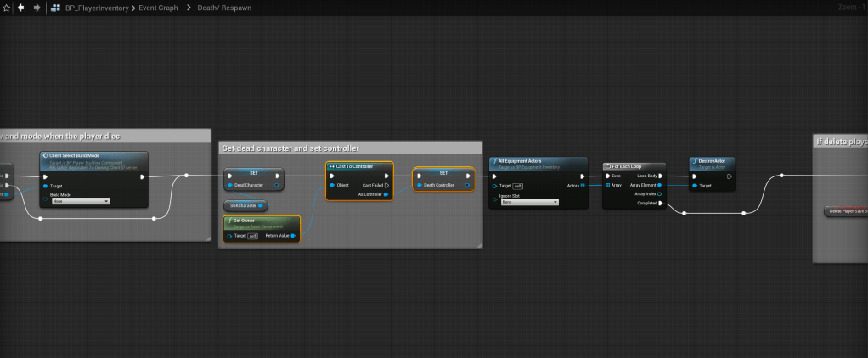Click the Actors array output pin

(x=583, y=186)
